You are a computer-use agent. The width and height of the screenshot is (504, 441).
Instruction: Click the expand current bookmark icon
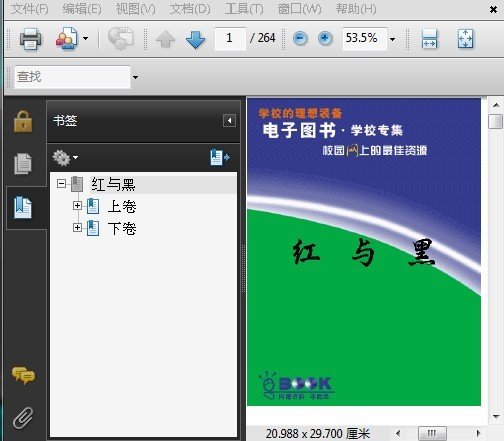pos(220,157)
